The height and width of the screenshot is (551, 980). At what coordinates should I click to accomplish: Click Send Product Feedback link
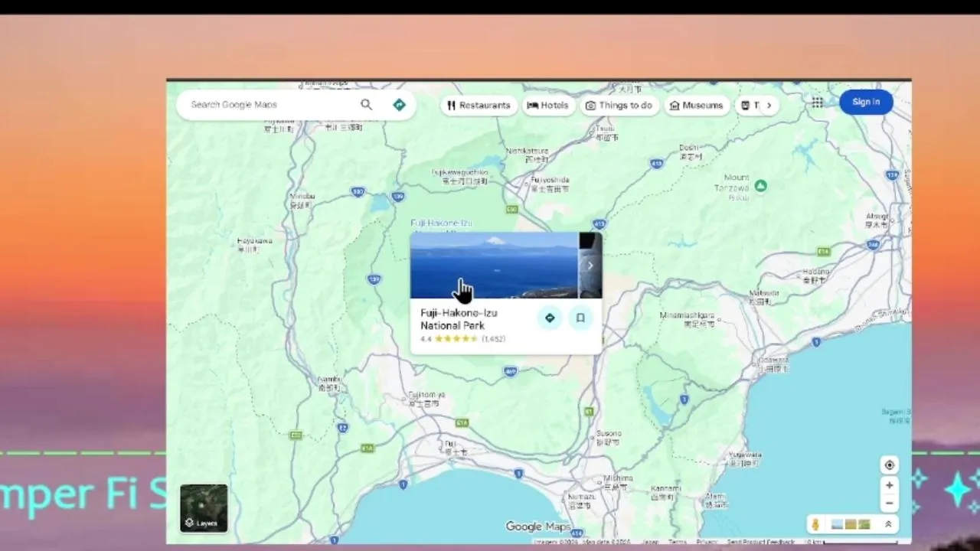tap(760, 542)
